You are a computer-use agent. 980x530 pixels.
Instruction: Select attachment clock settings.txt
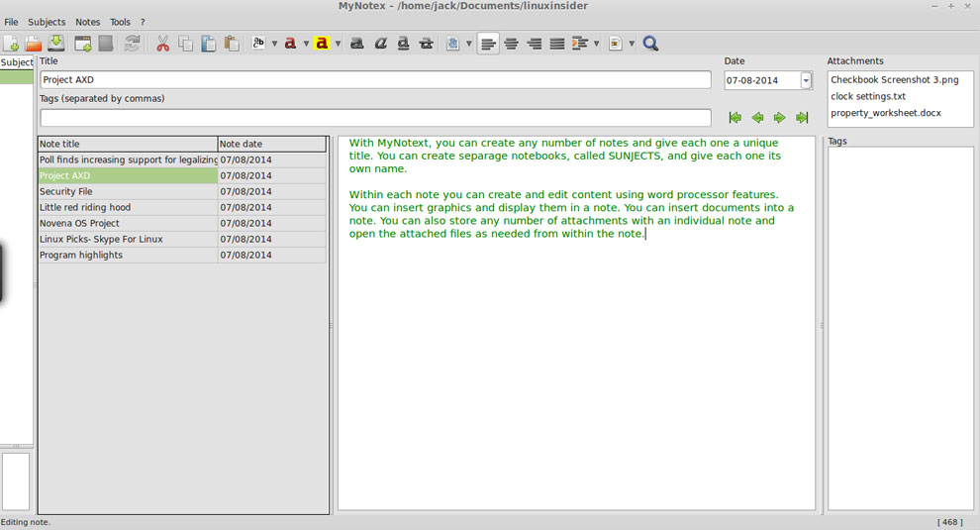tap(868, 96)
